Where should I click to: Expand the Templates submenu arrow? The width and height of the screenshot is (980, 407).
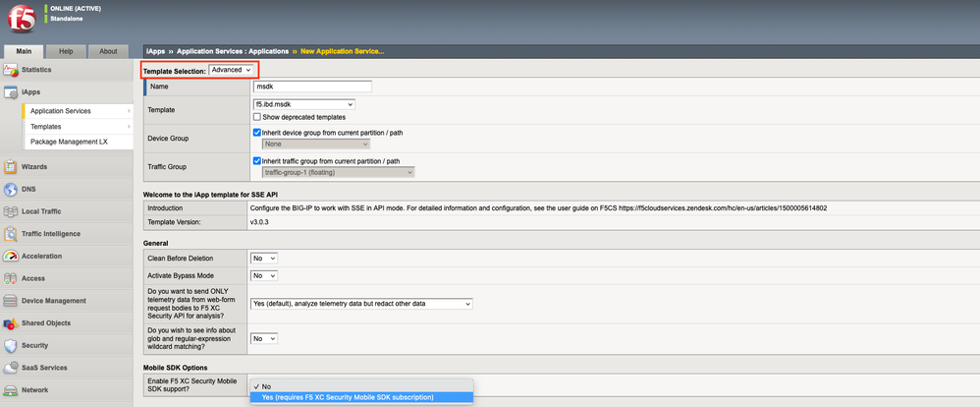pos(130,127)
